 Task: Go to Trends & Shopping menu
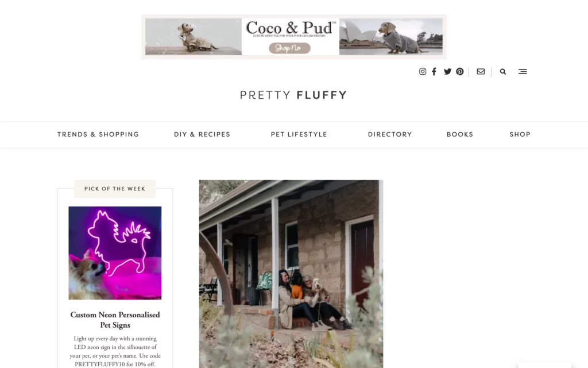[x=98, y=135]
